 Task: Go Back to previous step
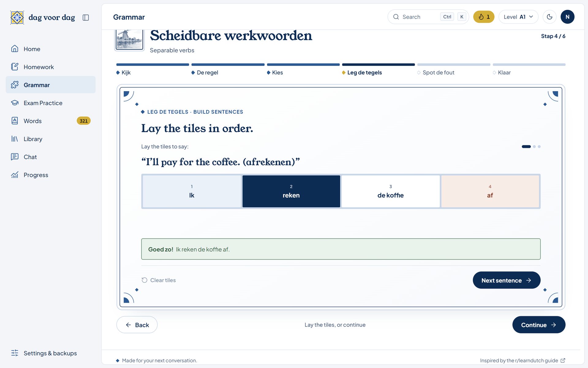137,325
